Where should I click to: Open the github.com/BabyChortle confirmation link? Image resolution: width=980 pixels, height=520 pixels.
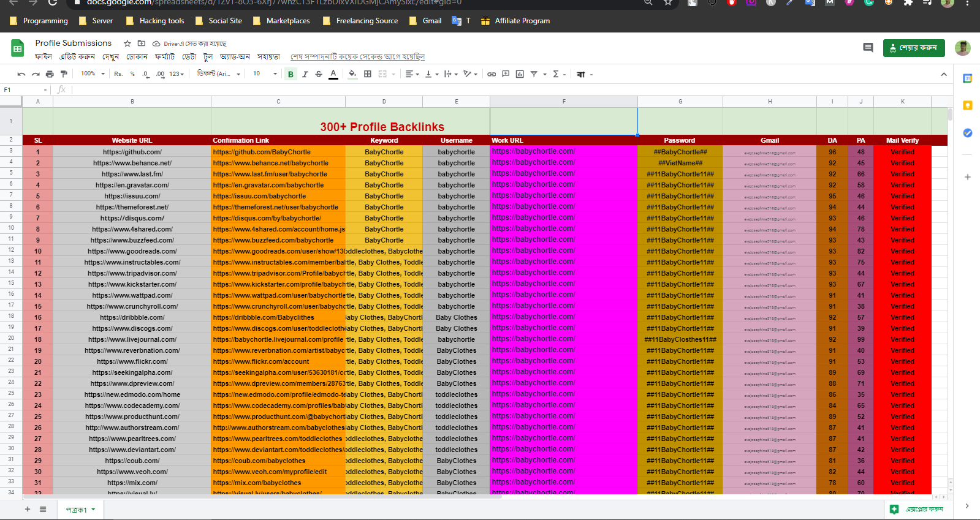coord(262,152)
